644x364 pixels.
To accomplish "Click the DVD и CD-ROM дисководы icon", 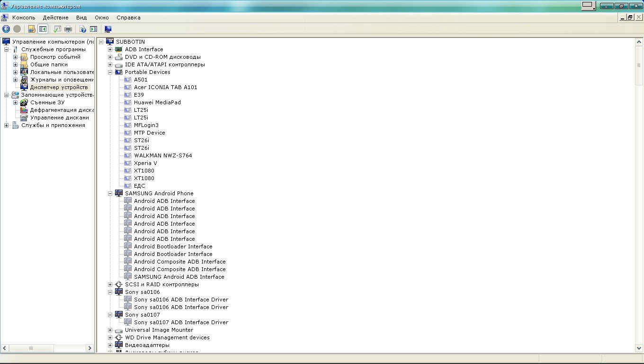I will click(119, 57).
